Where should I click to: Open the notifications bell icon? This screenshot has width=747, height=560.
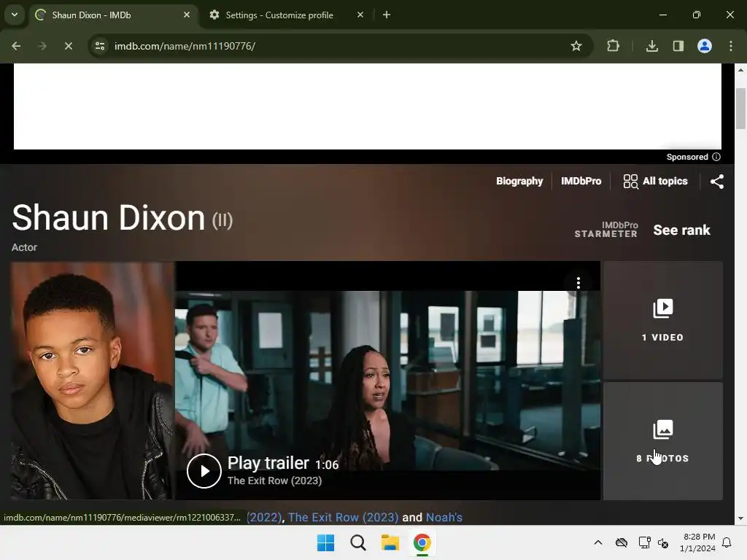tap(727, 542)
